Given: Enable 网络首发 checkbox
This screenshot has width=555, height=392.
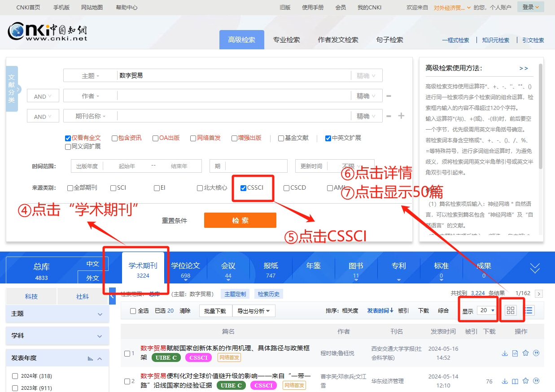Looking at the screenshot, I should [193, 138].
